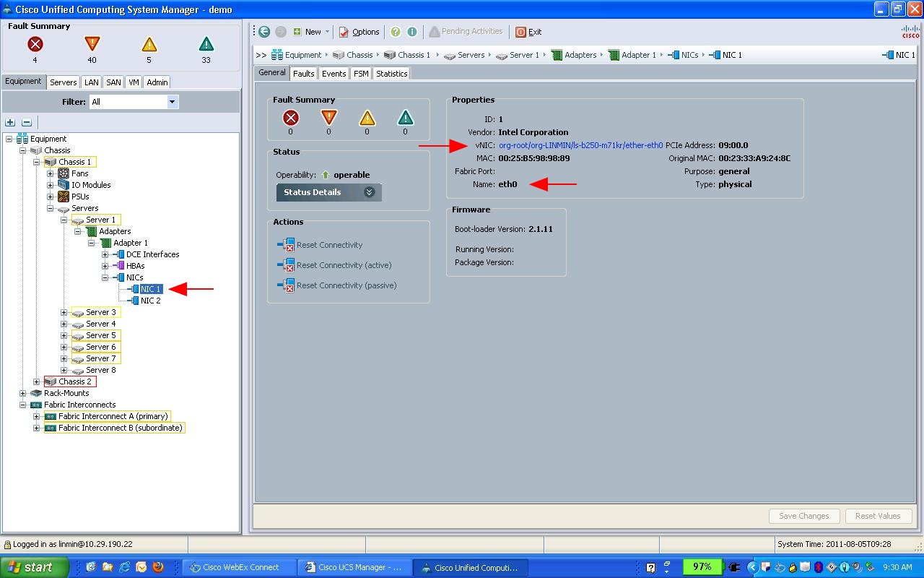The width and height of the screenshot is (924, 578).
Task: Click the Fans icon in the tree
Action: point(64,173)
